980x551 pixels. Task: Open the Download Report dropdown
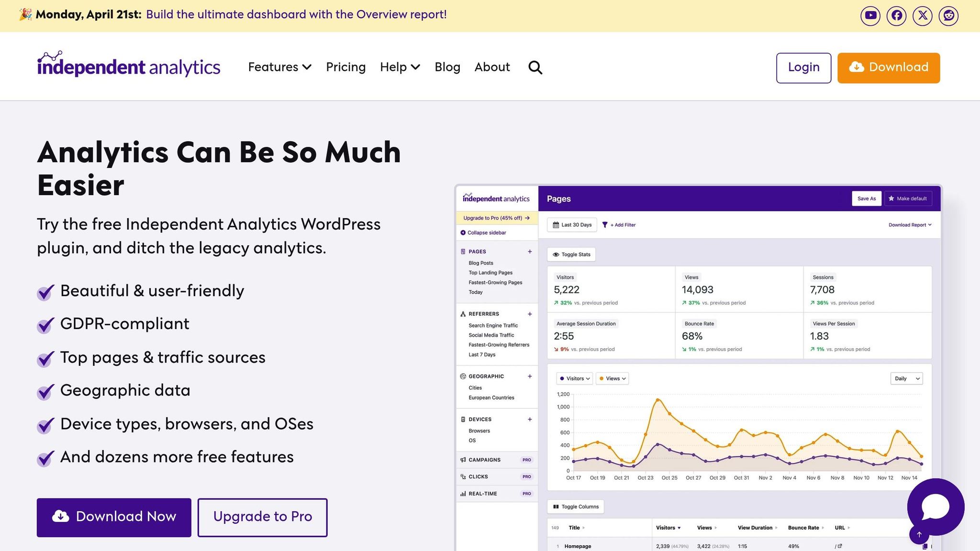[909, 225]
